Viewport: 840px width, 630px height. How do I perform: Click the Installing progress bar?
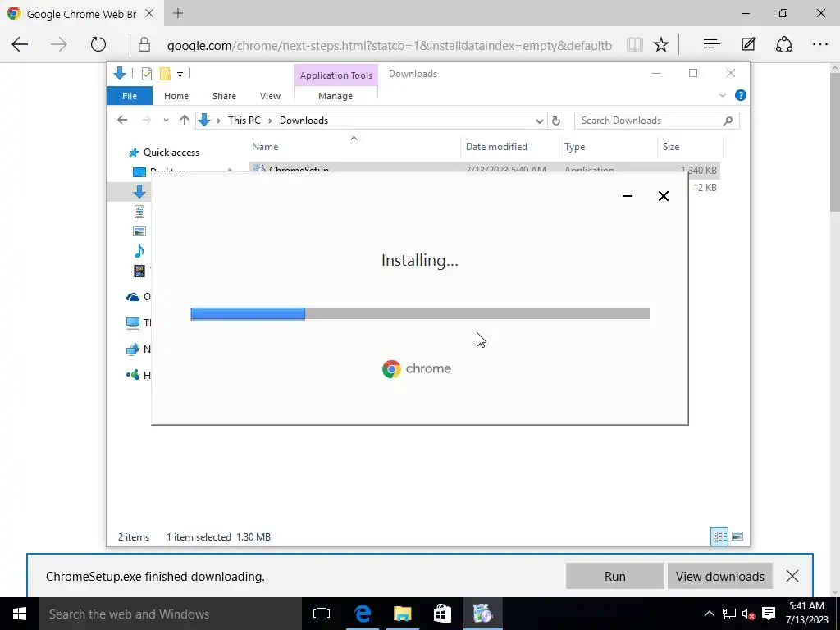[x=420, y=313]
